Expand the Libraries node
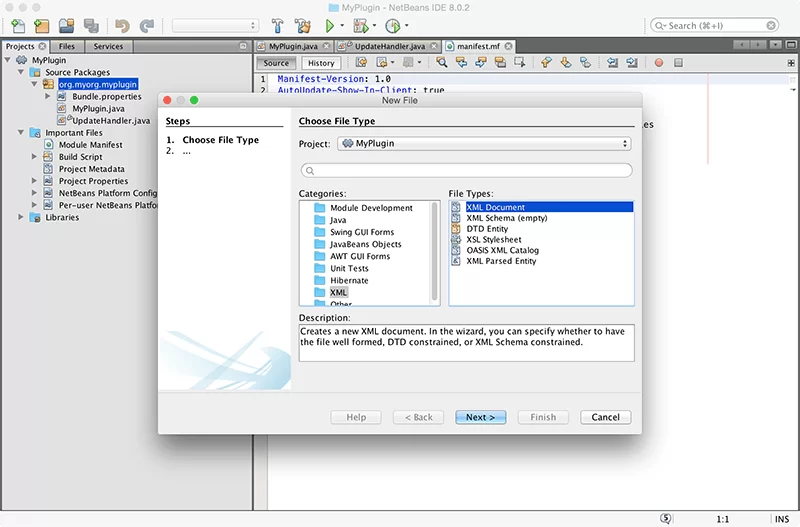 [21, 217]
